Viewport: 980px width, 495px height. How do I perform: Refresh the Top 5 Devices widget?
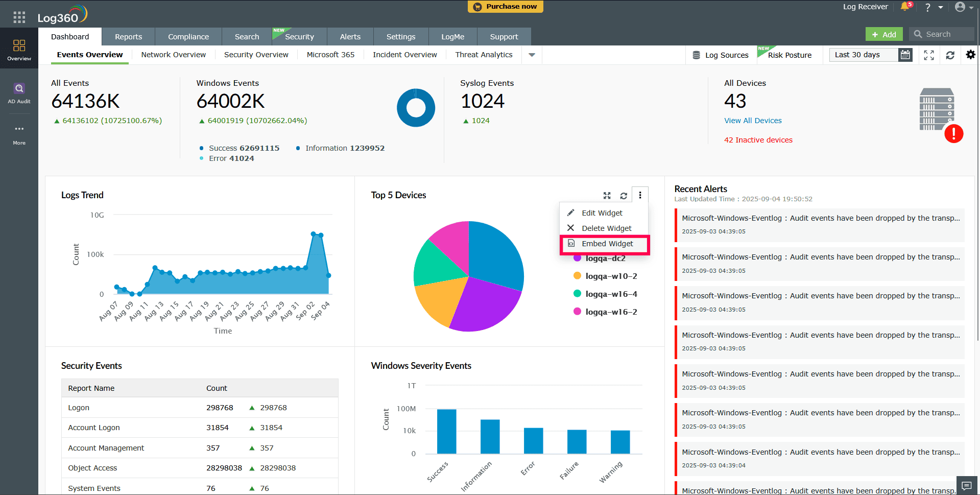pyautogui.click(x=624, y=195)
